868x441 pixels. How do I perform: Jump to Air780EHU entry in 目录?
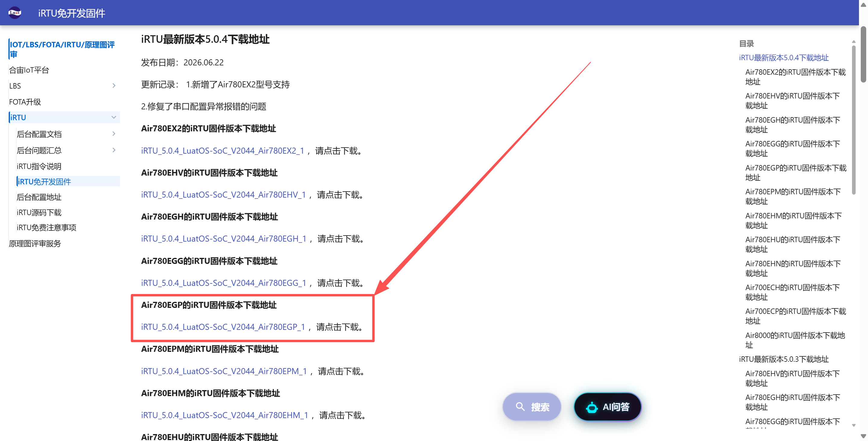pyautogui.click(x=793, y=244)
